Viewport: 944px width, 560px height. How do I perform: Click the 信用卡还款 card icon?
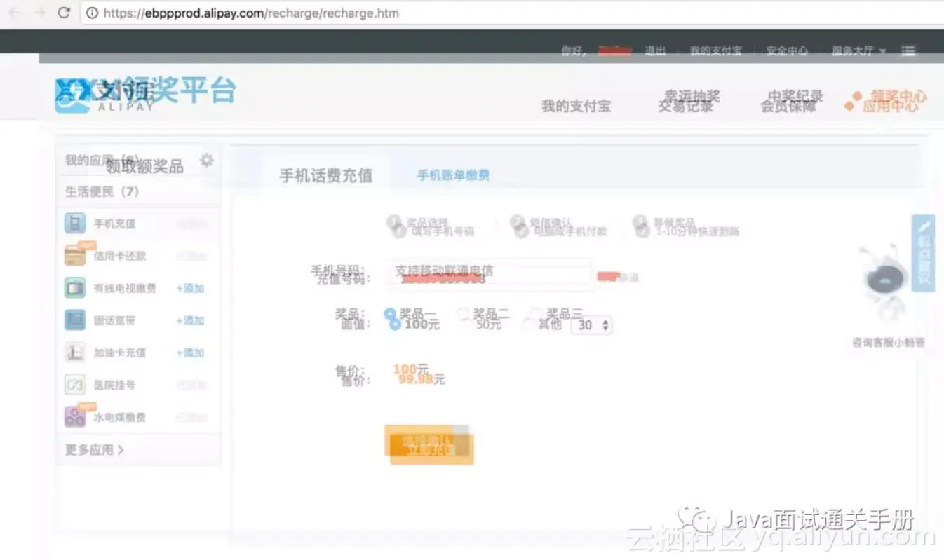click(75, 255)
